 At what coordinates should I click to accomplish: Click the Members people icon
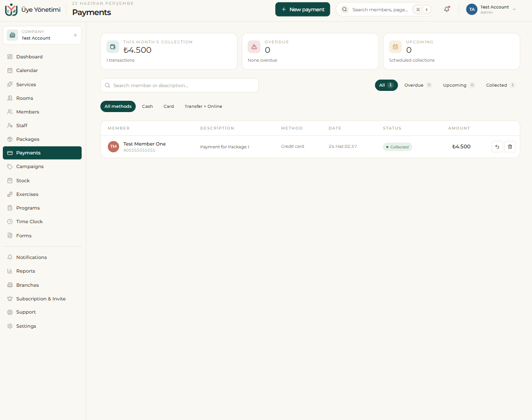click(10, 112)
